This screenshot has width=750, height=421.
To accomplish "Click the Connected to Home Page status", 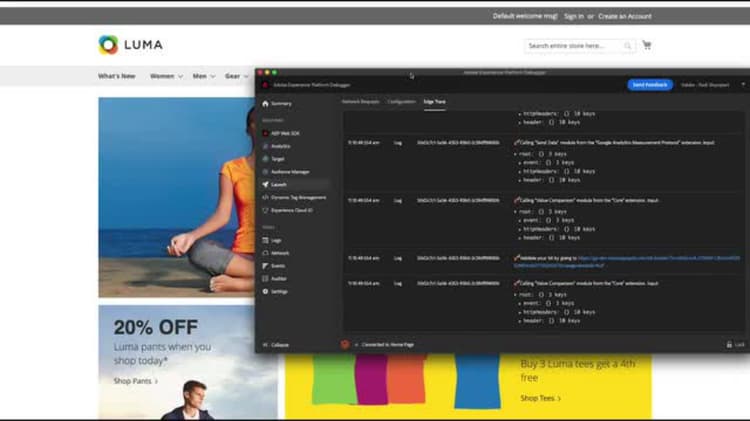I will pyautogui.click(x=387, y=344).
